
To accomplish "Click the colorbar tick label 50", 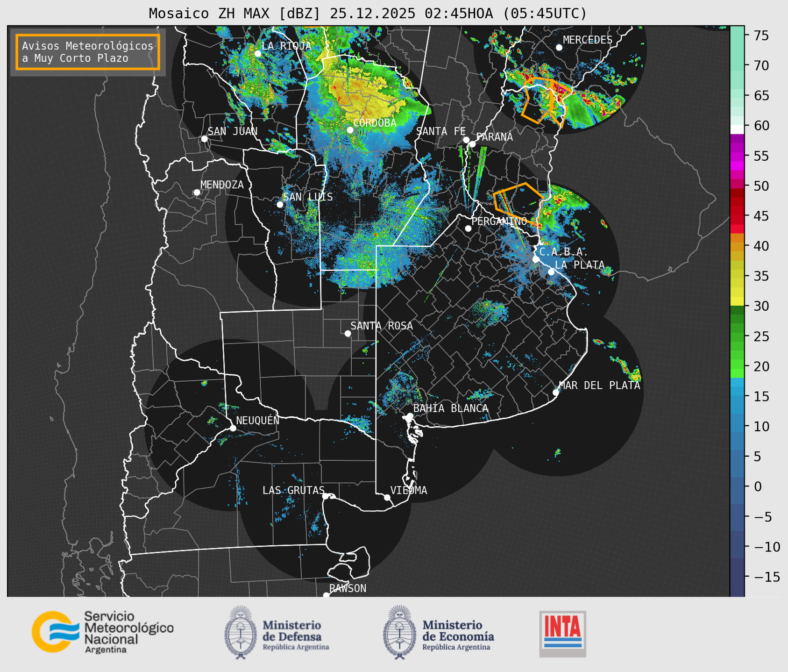I will [x=761, y=186].
